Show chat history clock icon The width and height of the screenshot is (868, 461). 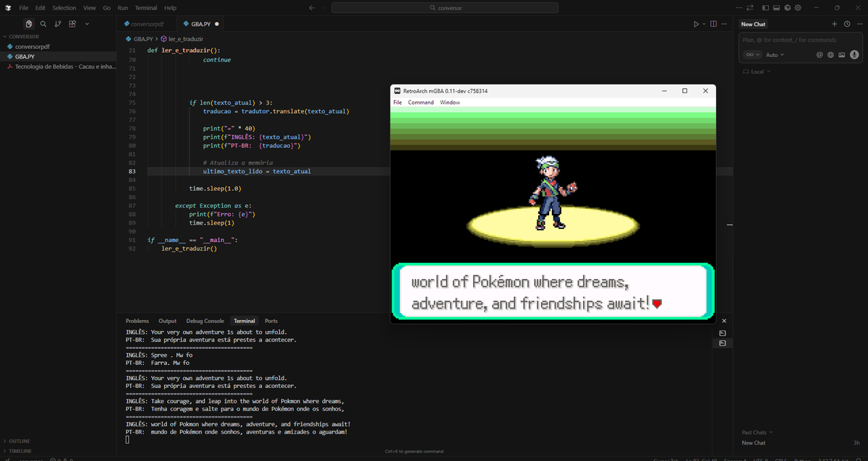click(x=846, y=24)
